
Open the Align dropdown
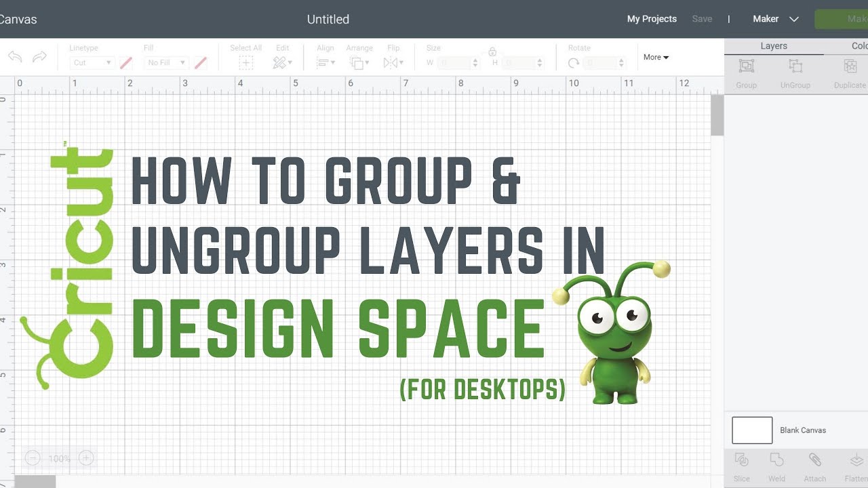click(325, 62)
